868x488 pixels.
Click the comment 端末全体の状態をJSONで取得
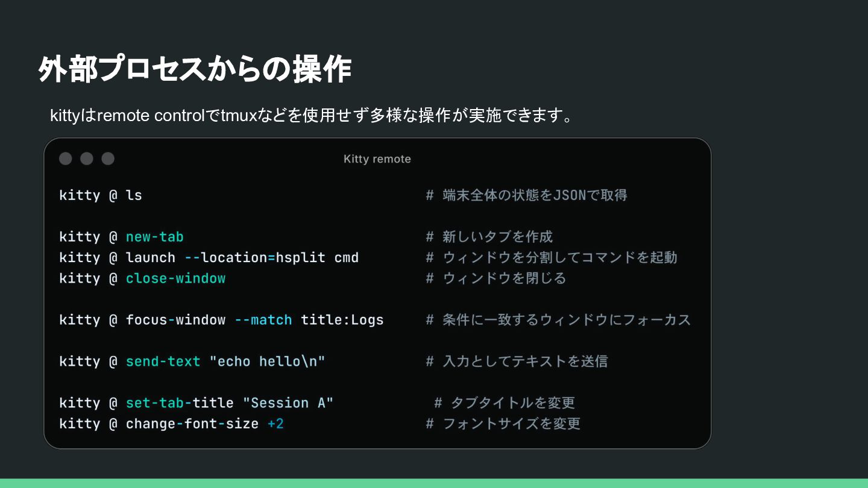click(x=527, y=195)
